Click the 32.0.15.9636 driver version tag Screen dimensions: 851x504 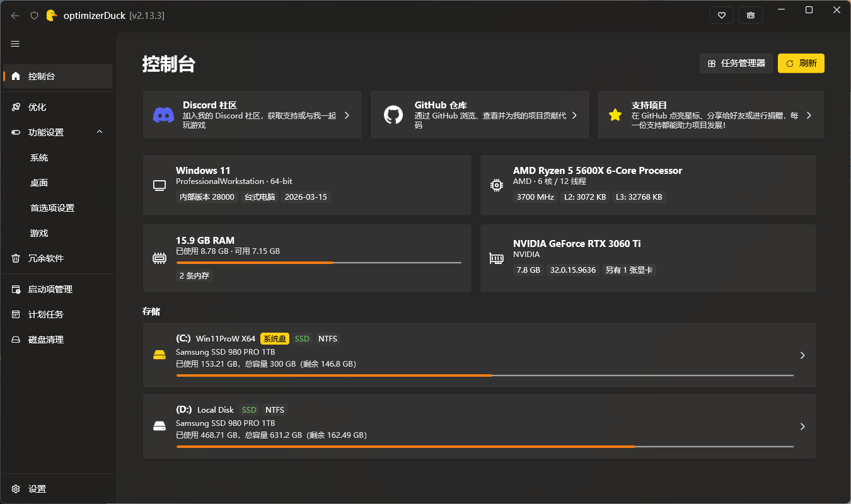[573, 270]
